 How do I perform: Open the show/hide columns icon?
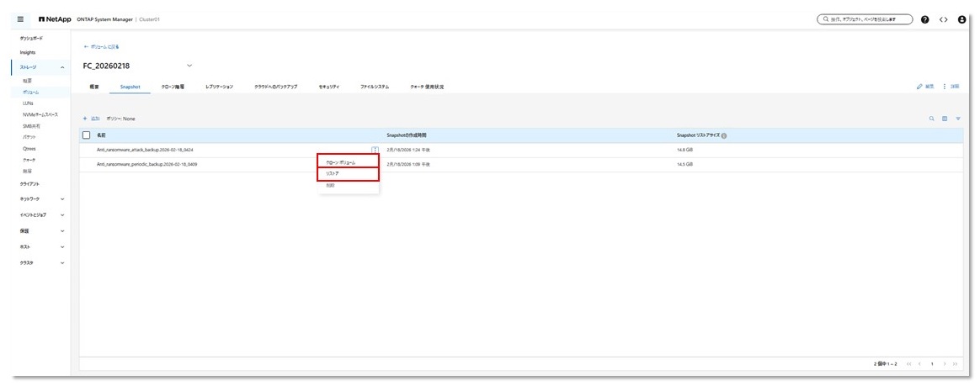tap(945, 119)
